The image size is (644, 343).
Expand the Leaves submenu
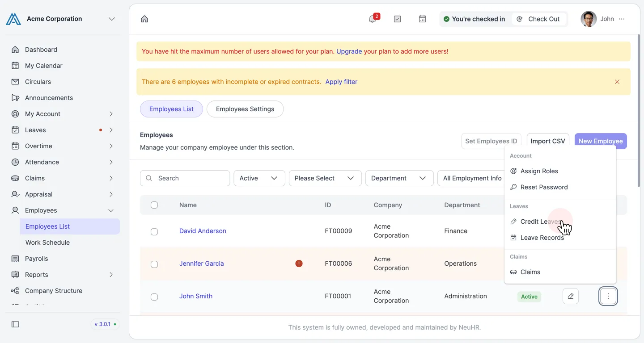[x=111, y=130]
